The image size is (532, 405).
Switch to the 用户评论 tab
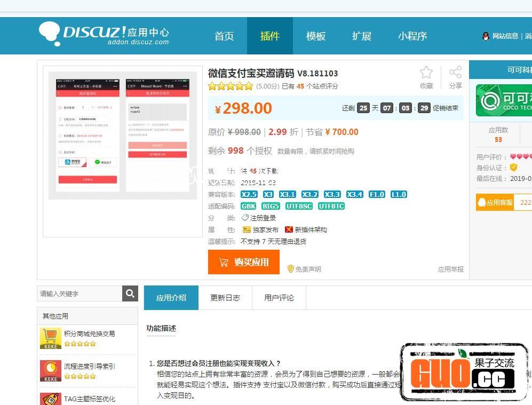coord(279,298)
